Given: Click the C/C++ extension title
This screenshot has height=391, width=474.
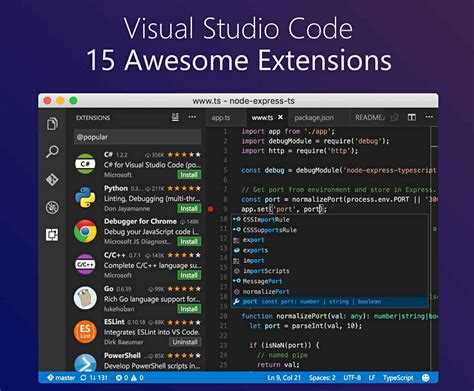Looking at the screenshot, I should (114, 255).
